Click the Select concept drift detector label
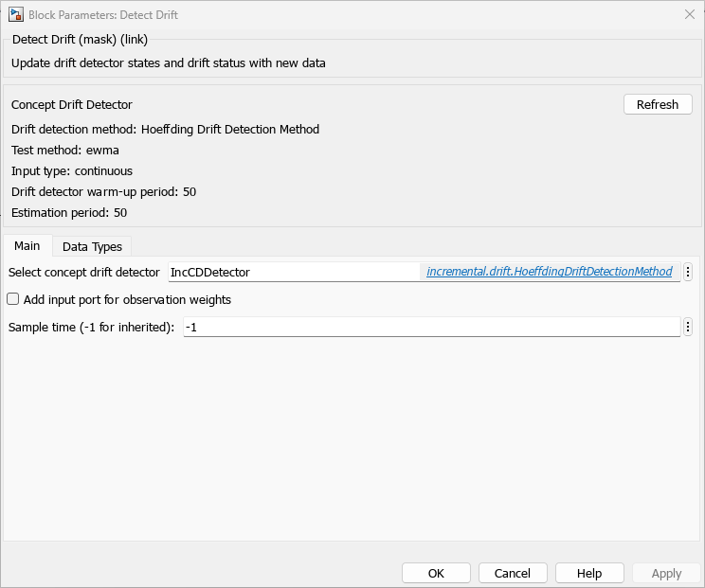 click(84, 272)
